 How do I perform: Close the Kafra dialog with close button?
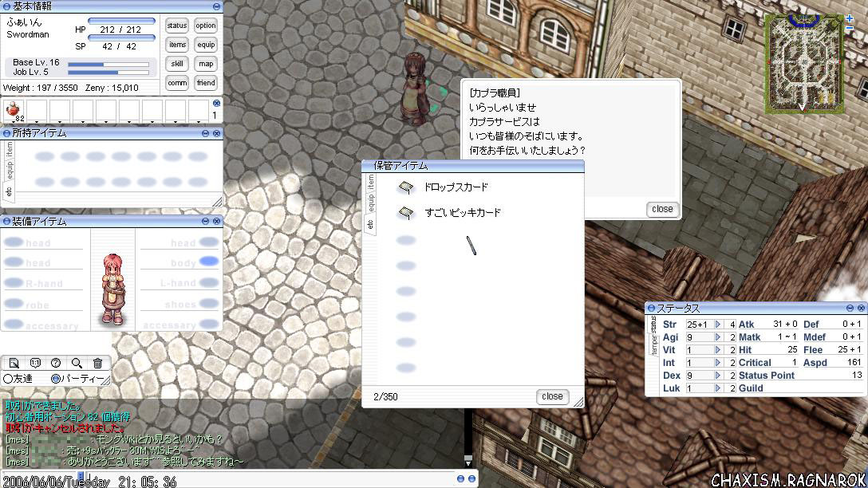662,209
